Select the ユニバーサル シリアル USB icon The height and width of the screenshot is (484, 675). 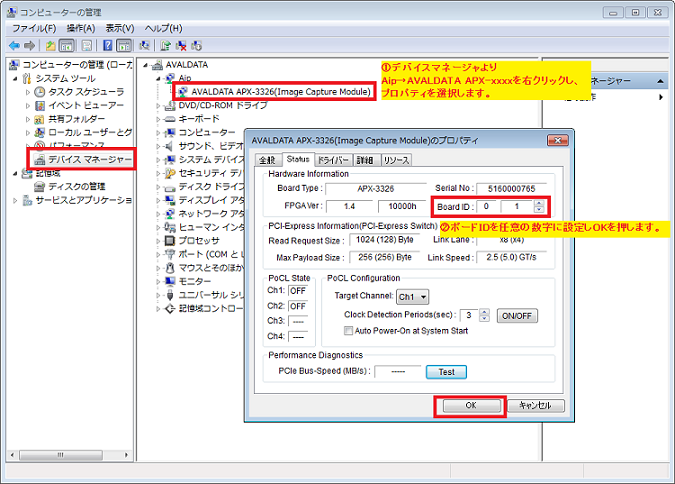coord(170,295)
